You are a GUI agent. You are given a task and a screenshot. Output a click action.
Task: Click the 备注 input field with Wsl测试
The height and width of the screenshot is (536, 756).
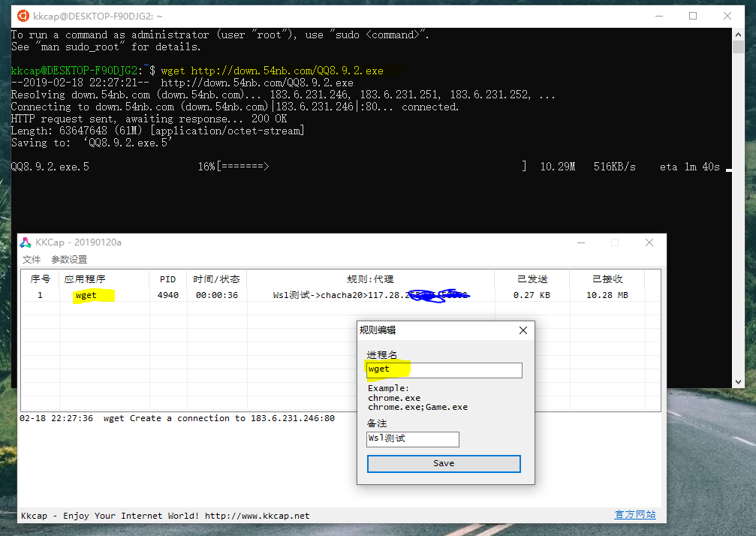pyautogui.click(x=413, y=439)
